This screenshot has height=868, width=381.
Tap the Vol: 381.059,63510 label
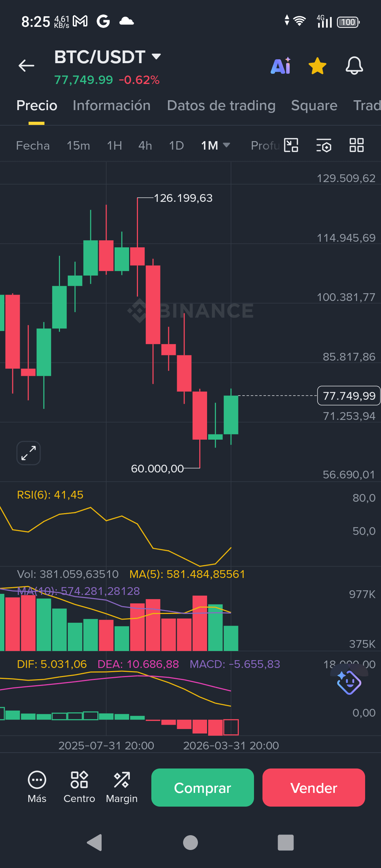click(x=68, y=574)
